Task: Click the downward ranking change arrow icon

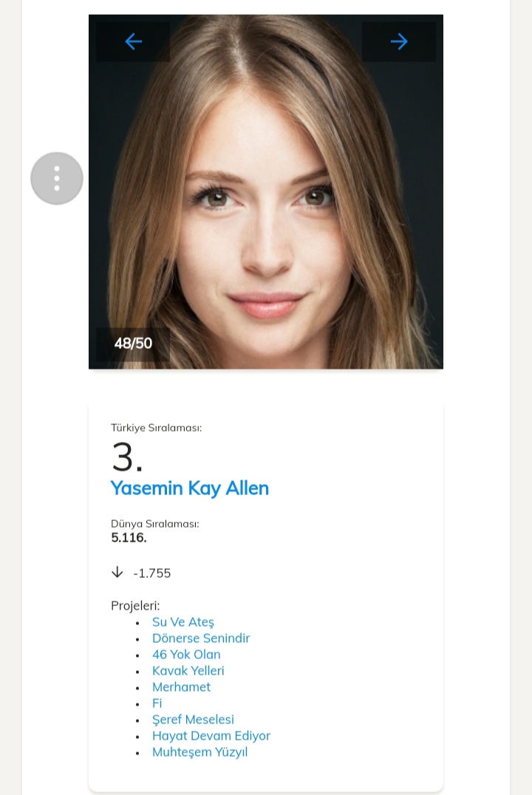Action: tap(117, 572)
